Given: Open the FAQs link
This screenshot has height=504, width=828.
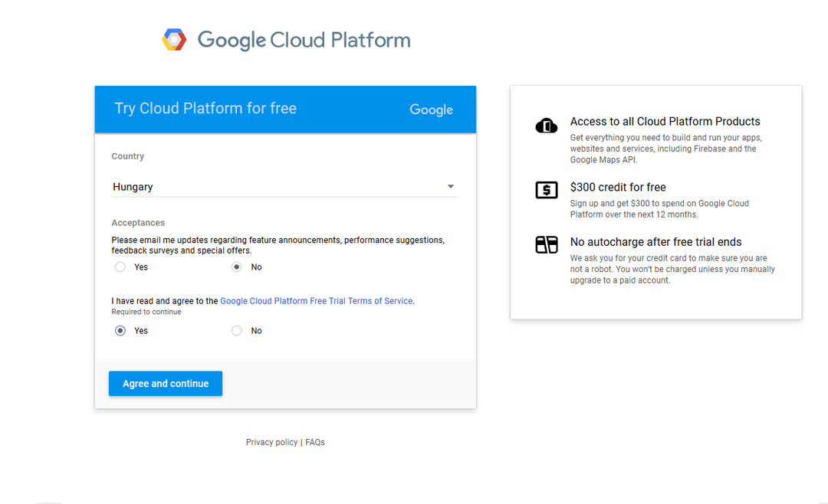Looking at the screenshot, I should [x=315, y=442].
